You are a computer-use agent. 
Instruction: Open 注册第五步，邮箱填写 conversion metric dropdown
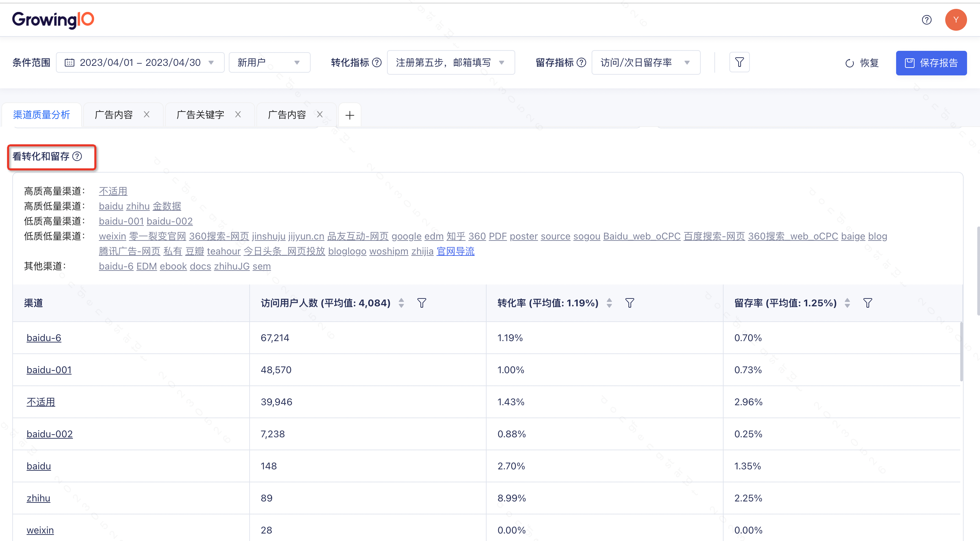[x=451, y=62]
